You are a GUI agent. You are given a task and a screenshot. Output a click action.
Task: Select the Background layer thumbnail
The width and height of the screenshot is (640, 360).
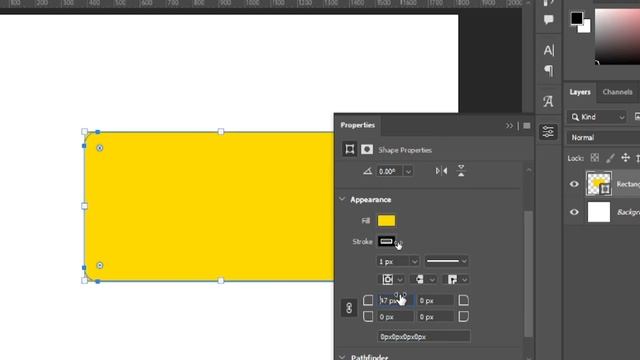point(599,212)
